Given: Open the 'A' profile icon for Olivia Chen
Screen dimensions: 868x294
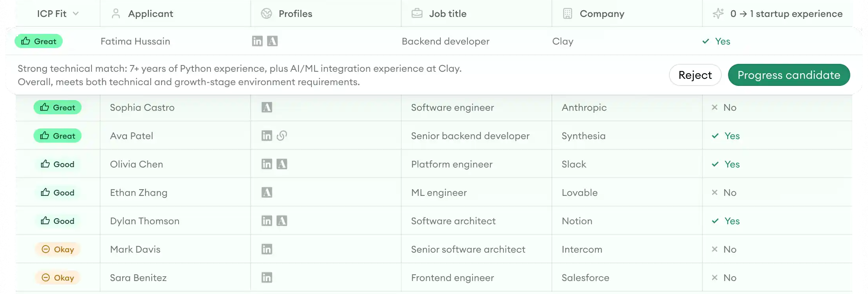Looking at the screenshot, I should click(282, 164).
